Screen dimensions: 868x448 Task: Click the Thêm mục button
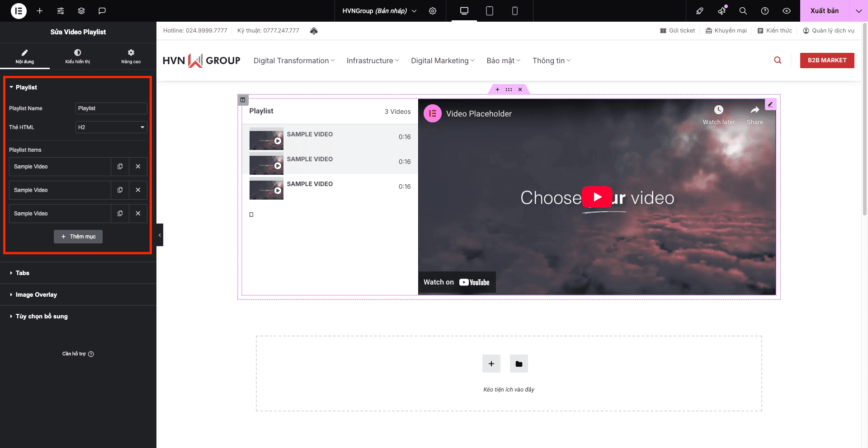78,237
